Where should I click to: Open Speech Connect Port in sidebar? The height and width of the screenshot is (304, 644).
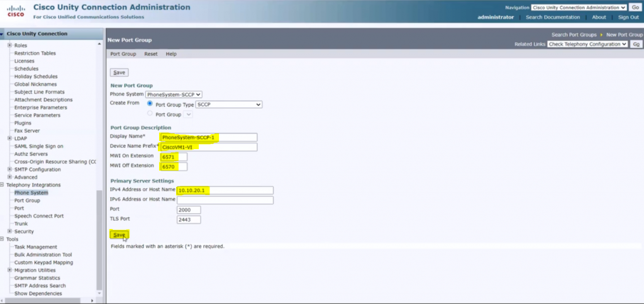39,216
